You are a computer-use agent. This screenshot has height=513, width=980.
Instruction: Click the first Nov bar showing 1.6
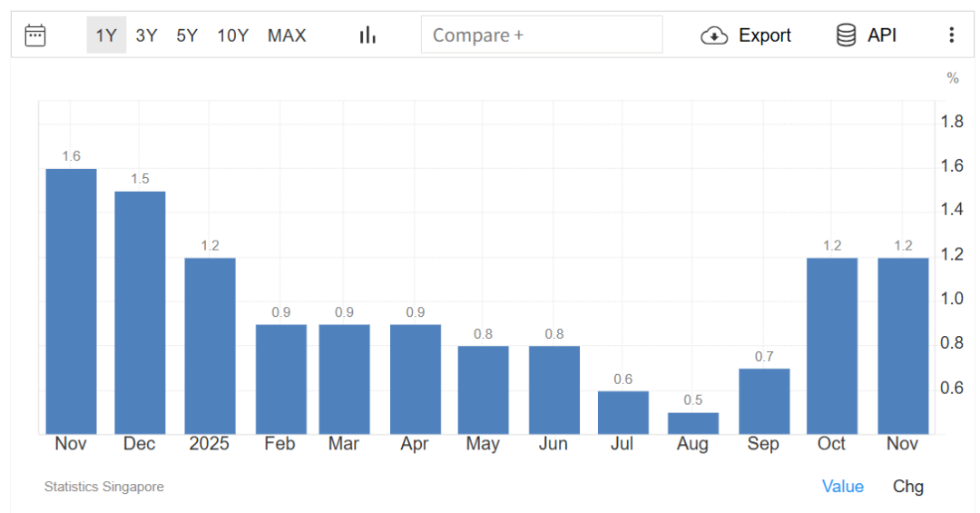[x=71, y=301]
